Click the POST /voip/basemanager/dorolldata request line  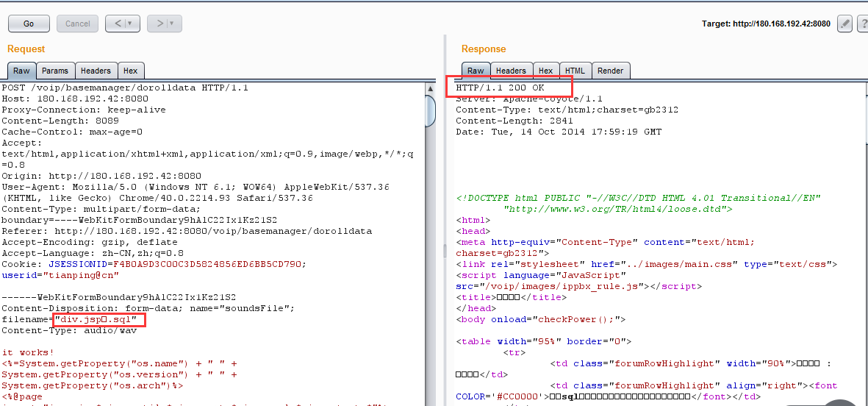coord(125,88)
